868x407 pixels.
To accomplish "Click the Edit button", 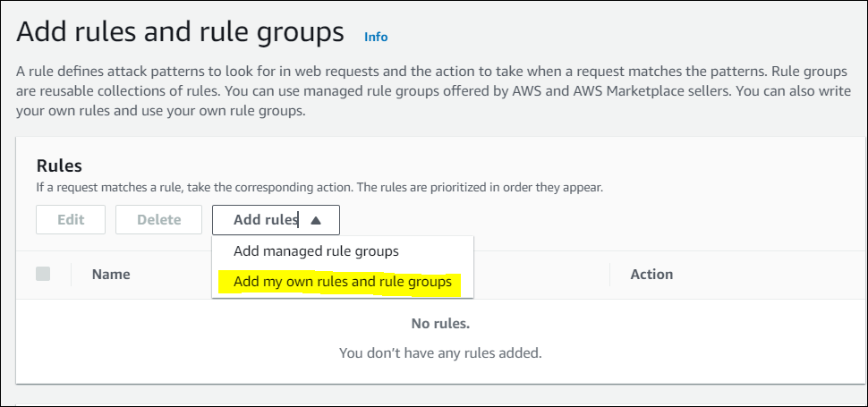I will click(x=71, y=219).
